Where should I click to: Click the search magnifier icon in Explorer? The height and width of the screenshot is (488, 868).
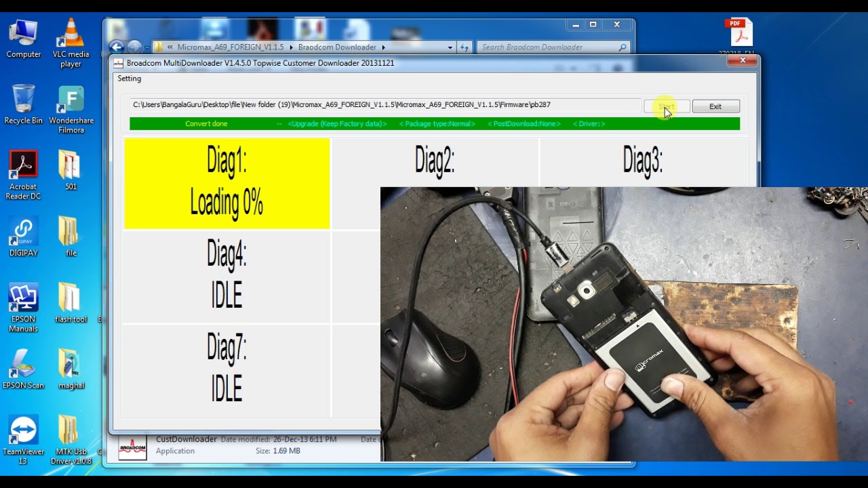[x=623, y=47]
